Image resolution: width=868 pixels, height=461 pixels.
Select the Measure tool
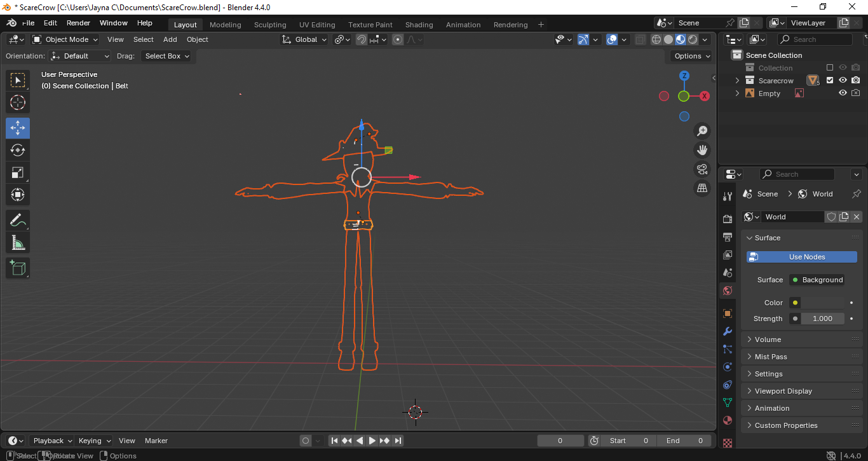coord(18,243)
